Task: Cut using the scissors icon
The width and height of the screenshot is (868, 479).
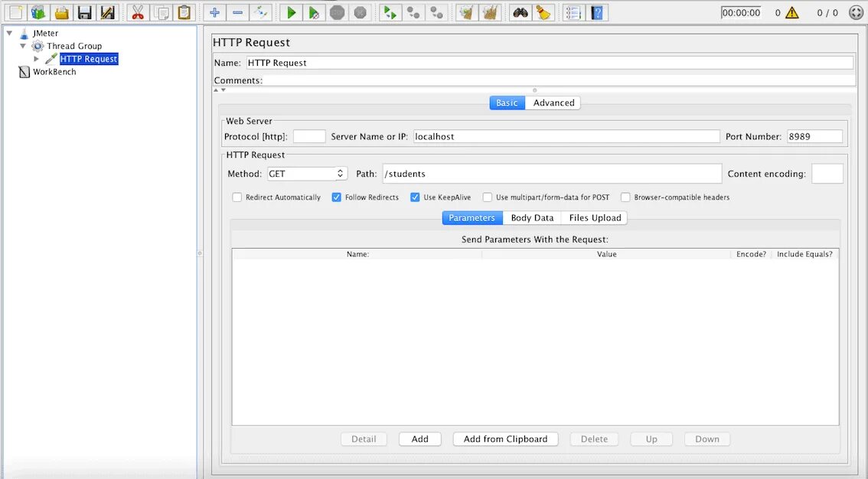Action: tap(138, 12)
